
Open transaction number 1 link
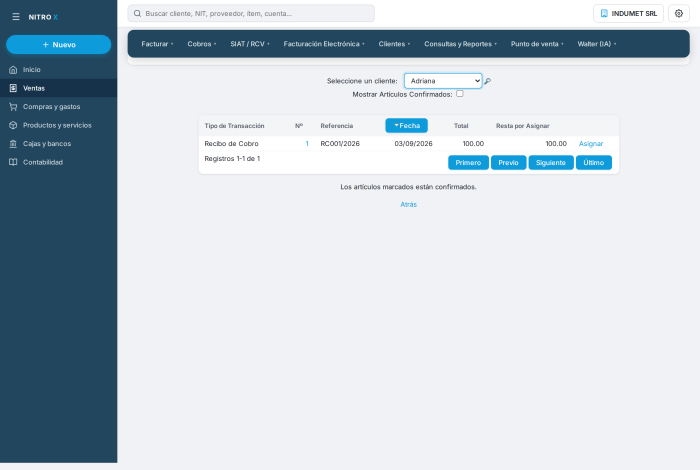pos(307,144)
